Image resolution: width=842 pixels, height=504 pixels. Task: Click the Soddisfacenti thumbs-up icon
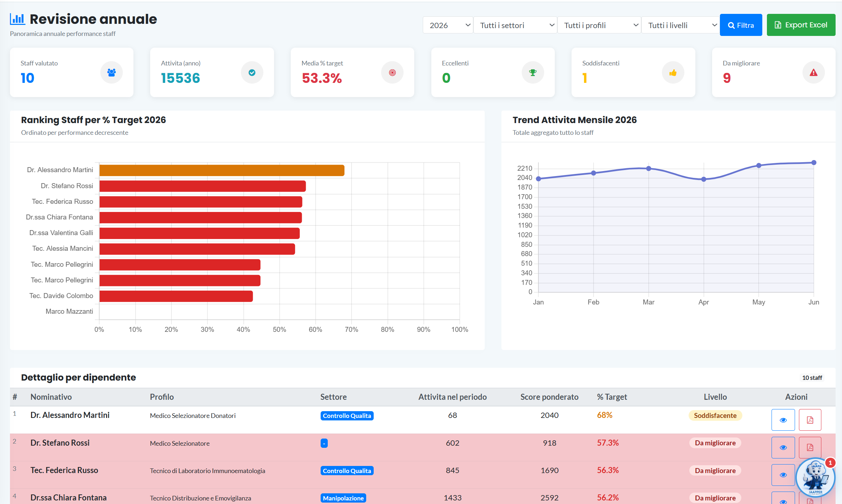click(x=673, y=73)
